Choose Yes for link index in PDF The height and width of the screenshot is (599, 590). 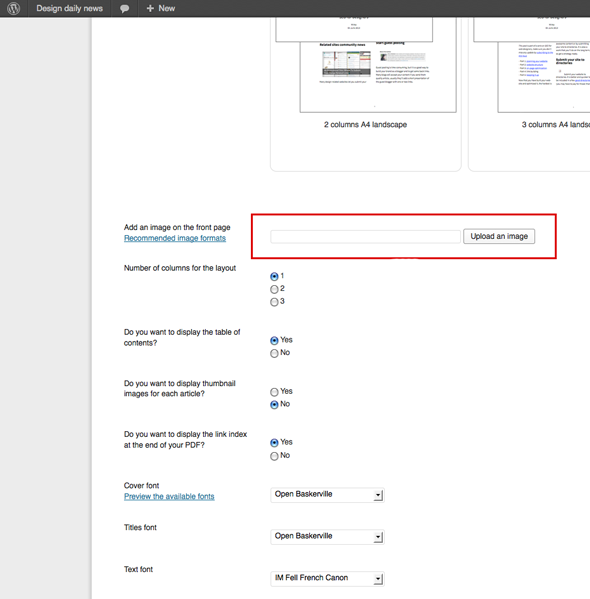click(274, 443)
